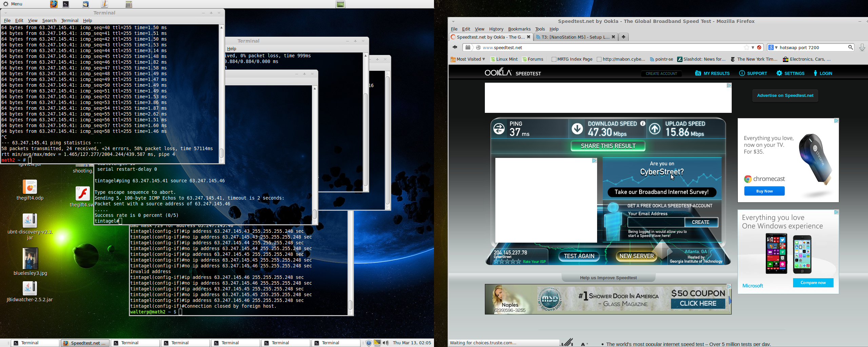Open the Bookmarks menu in Firefox

519,29
